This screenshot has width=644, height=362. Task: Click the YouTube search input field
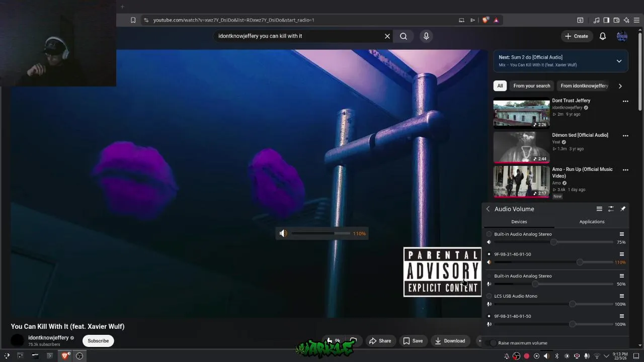tap(299, 36)
